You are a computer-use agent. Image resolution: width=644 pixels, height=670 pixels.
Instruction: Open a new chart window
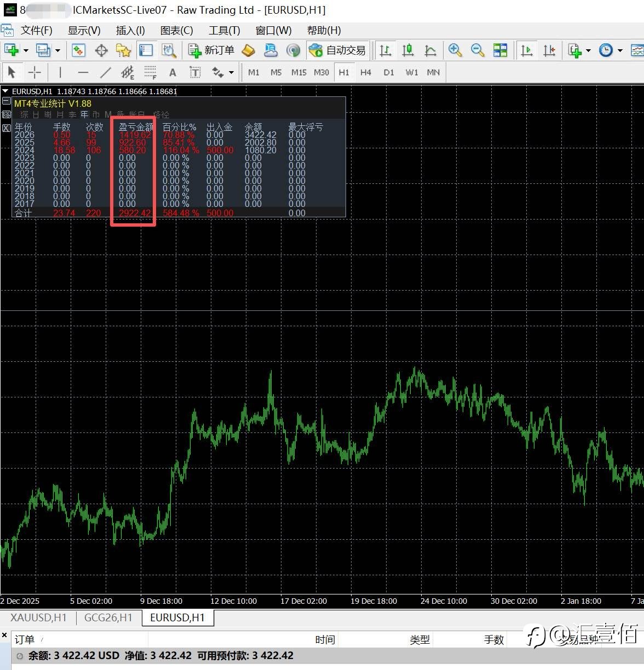tap(11, 50)
